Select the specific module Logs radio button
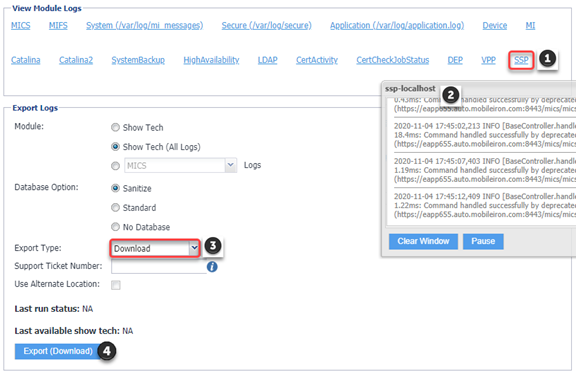This screenshot has height=374, width=576. [x=115, y=166]
